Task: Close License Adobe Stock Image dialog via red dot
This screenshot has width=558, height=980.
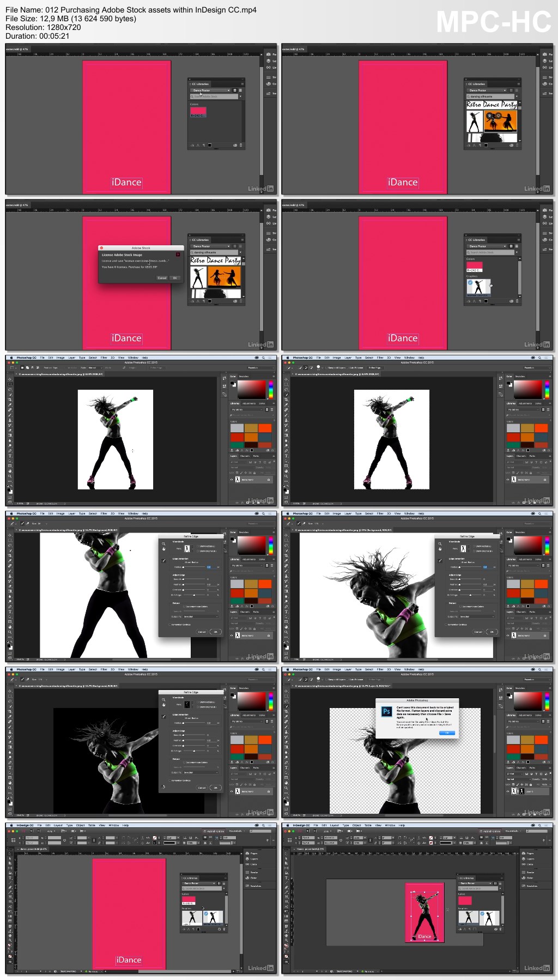Action: (101, 248)
